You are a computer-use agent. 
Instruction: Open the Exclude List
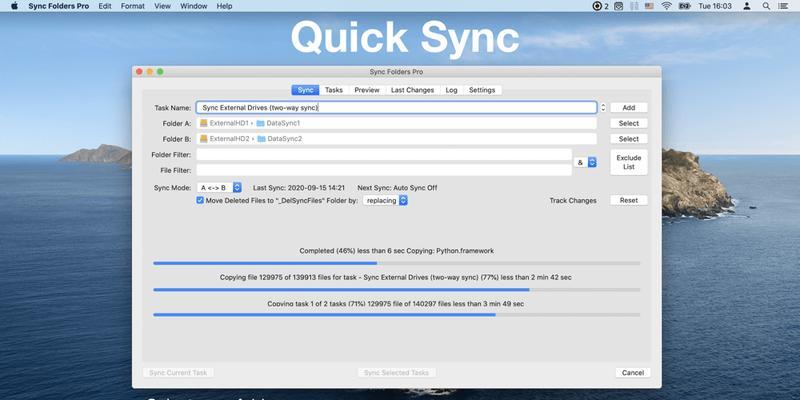[x=629, y=162]
